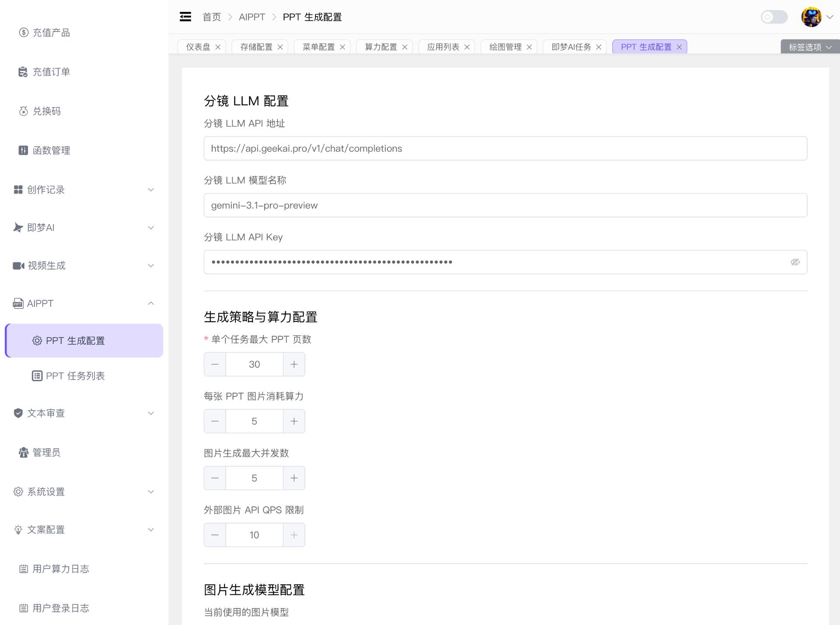840x625 pixels.
Task: Increase 单个任务最大 PPT 页数 by one
Action: [x=294, y=364]
